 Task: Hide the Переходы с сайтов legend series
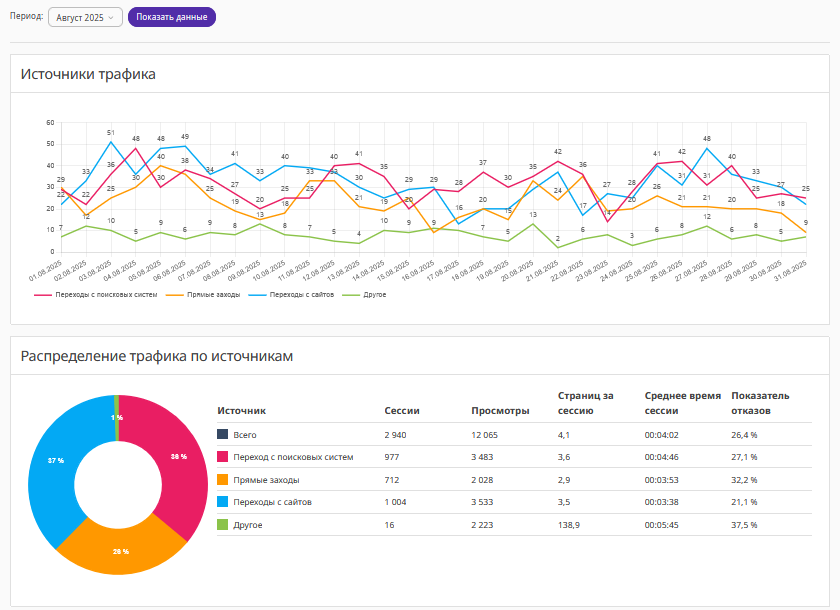296,295
